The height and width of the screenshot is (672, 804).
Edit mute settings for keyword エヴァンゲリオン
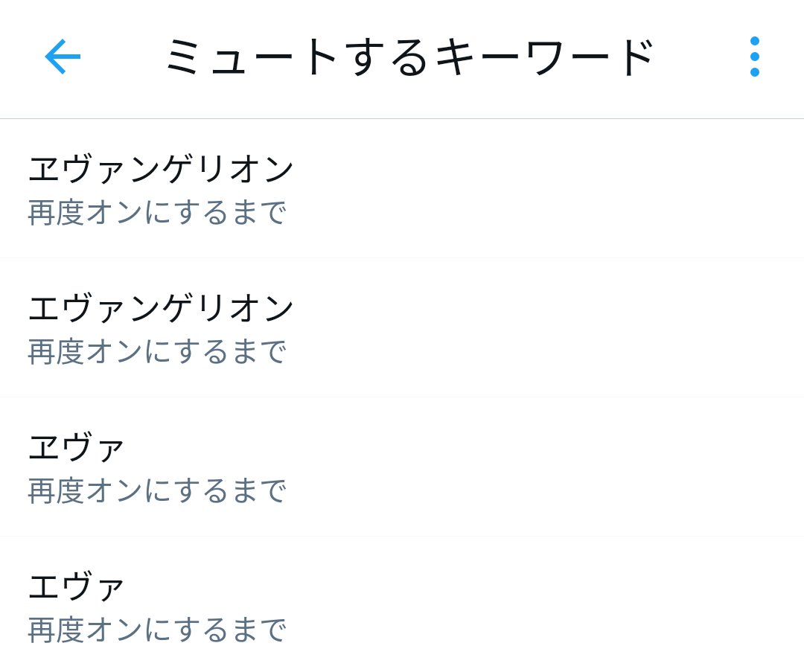(402, 328)
